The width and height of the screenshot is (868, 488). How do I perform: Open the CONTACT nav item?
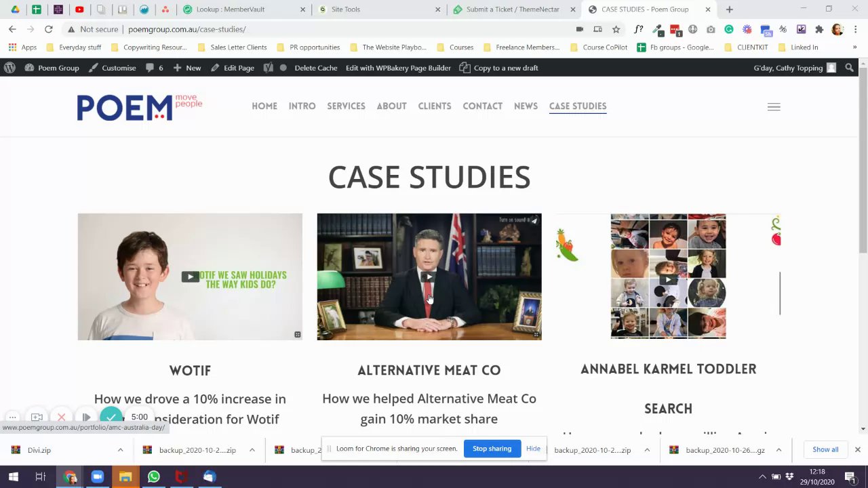482,106
